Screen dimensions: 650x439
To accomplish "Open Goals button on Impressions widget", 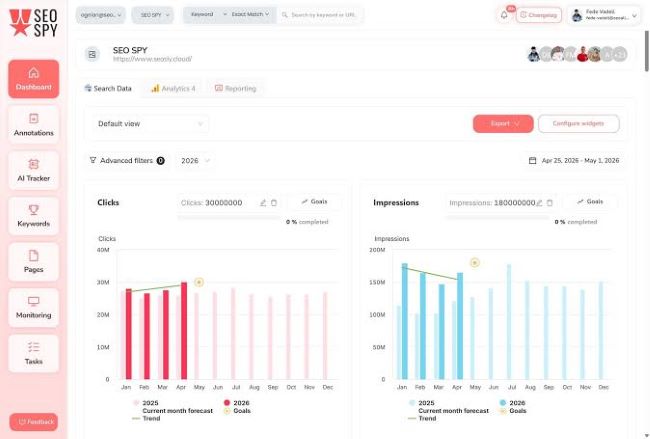I will point(590,202).
